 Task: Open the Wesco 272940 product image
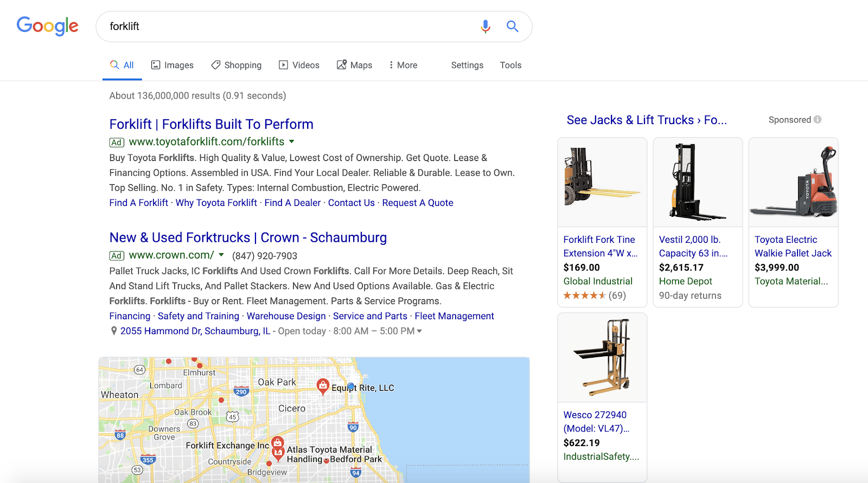click(602, 358)
